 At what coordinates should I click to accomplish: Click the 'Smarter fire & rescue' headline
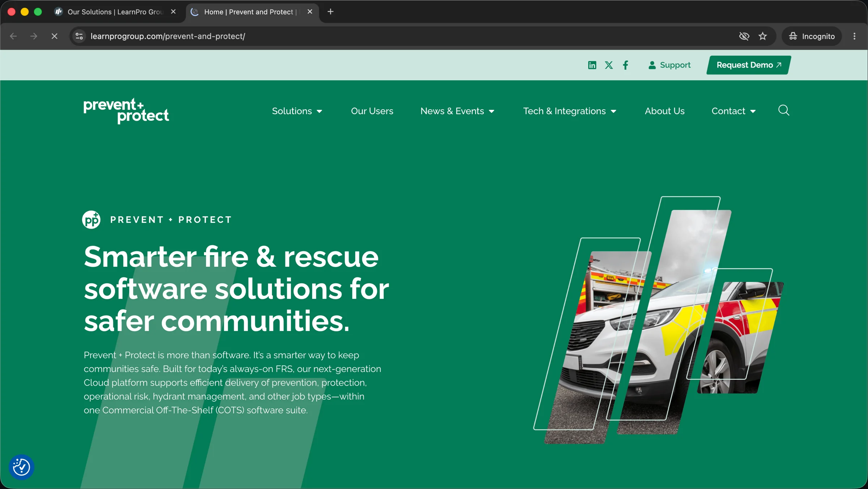[x=237, y=288]
